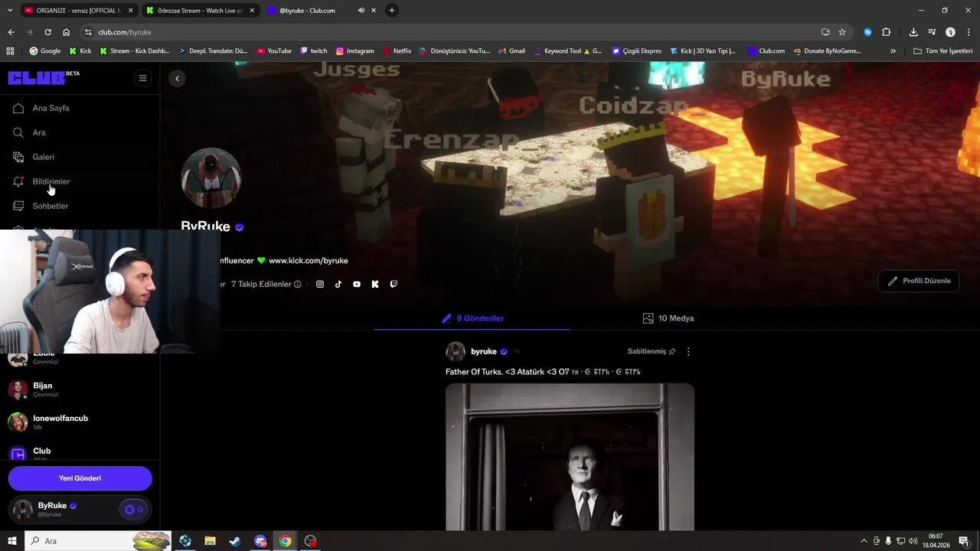Mute the audio on the Club.com tab
The height and width of the screenshot is (551, 980).
pyautogui.click(x=361, y=10)
